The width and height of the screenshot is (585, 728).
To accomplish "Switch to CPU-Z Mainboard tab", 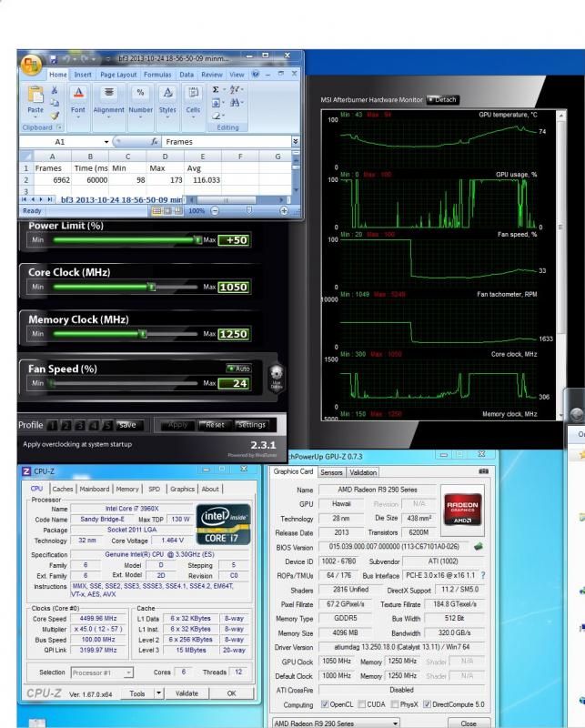I will (x=95, y=489).
